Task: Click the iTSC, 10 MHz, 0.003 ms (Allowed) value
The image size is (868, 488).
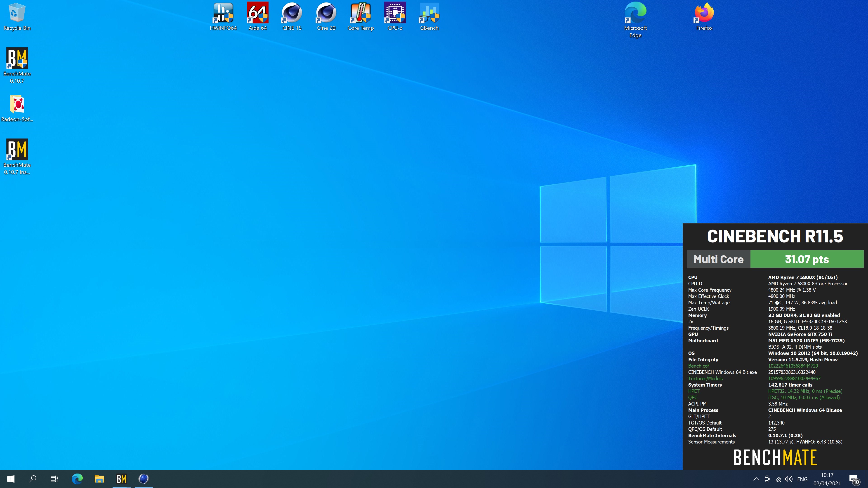Action: click(804, 397)
